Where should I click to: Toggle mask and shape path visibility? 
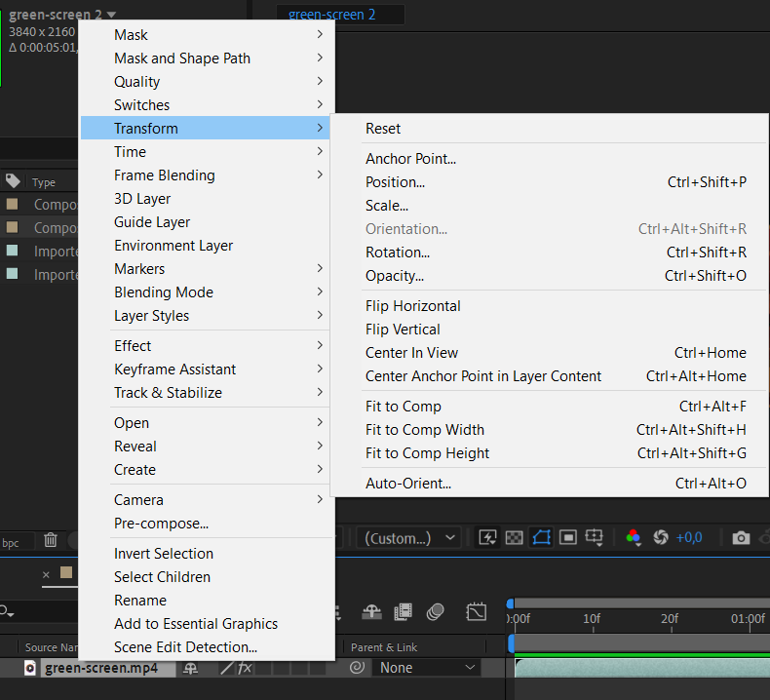point(541,537)
